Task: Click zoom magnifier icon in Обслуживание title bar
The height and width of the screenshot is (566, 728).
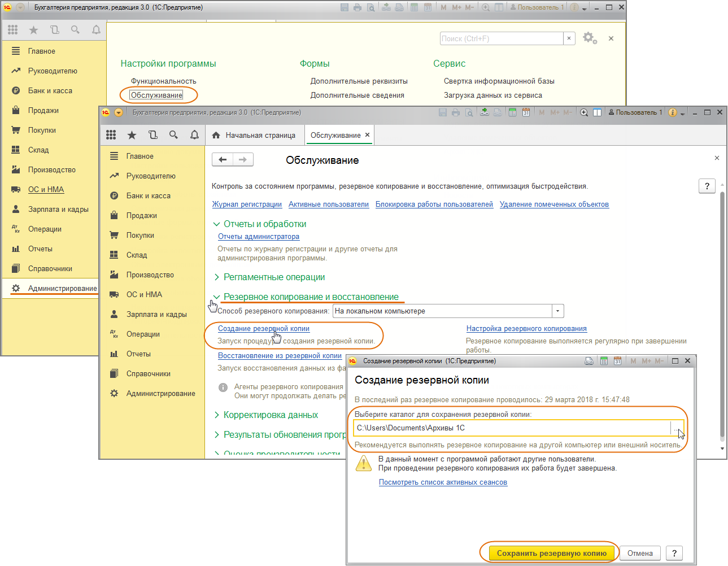Action: pyautogui.click(x=584, y=112)
